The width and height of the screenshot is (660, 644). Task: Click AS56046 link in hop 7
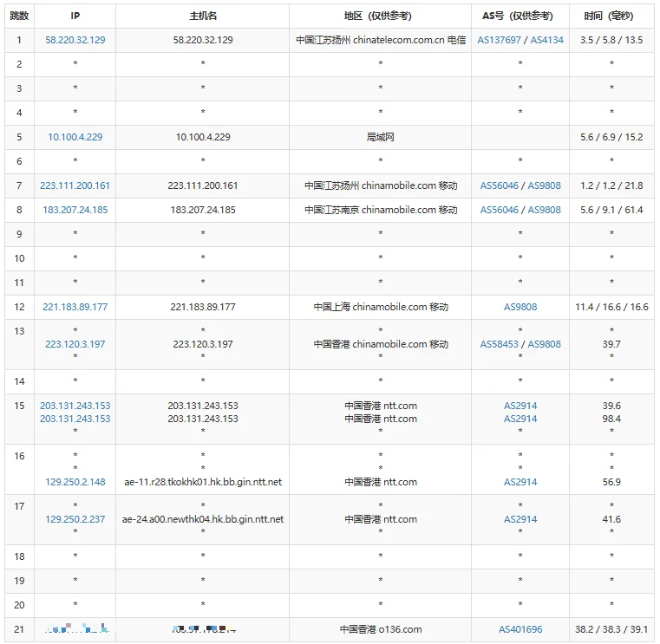(x=500, y=185)
